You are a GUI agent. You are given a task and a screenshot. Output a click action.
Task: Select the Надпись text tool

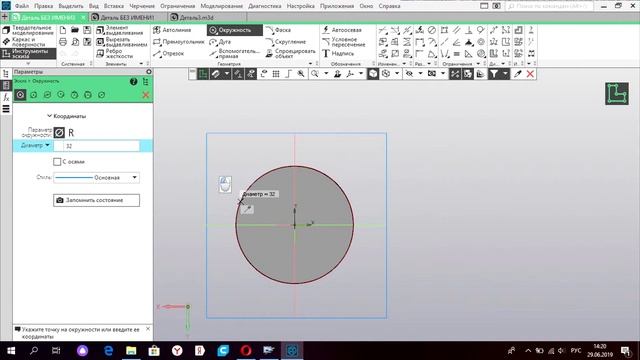338,53
